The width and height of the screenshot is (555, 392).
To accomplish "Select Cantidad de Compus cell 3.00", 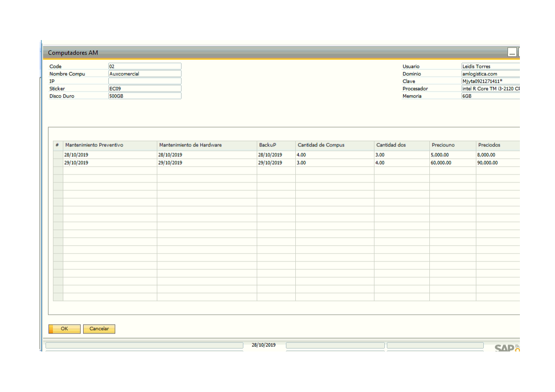I will (x=335, y=163).
